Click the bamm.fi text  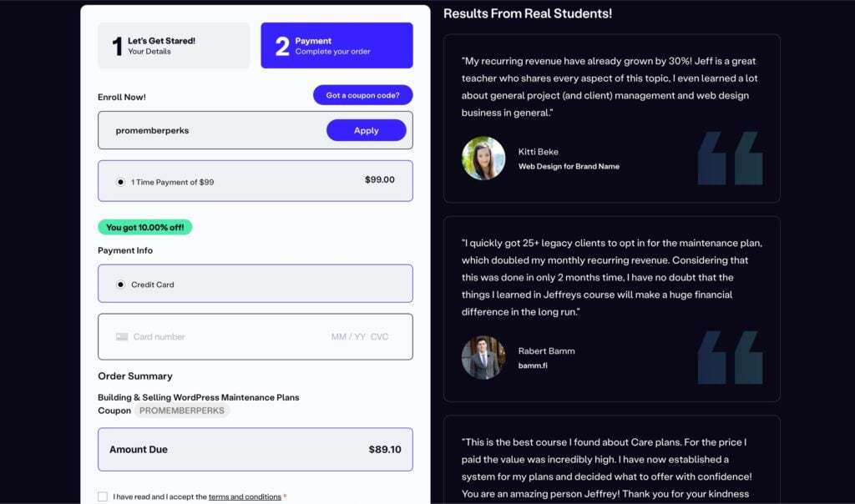click(x=533, y=365)
